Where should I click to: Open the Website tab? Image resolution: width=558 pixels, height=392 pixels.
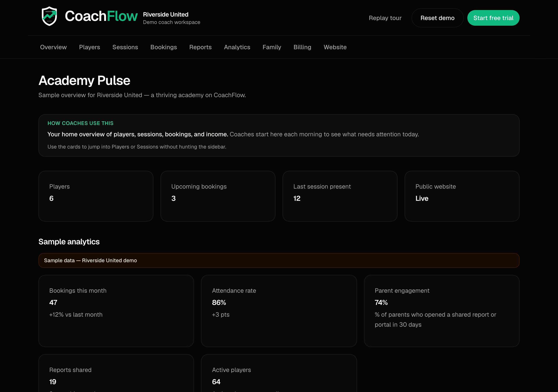pyautogui.click(x=335, y=47)
